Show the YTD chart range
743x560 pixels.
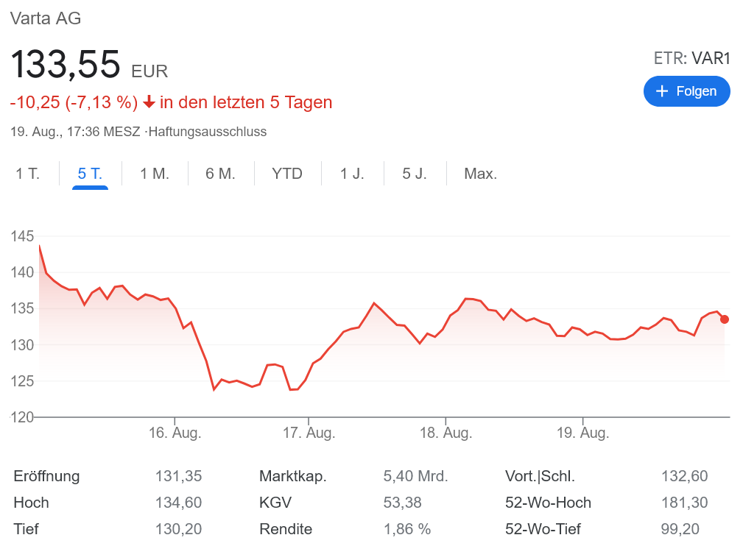pyautogui.click(x=287, y=174)
